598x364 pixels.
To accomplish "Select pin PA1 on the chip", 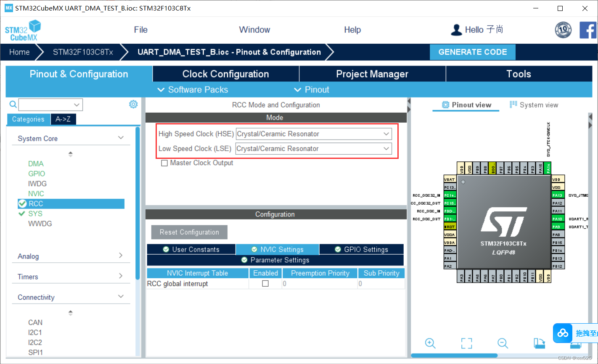I will (450, 258).
